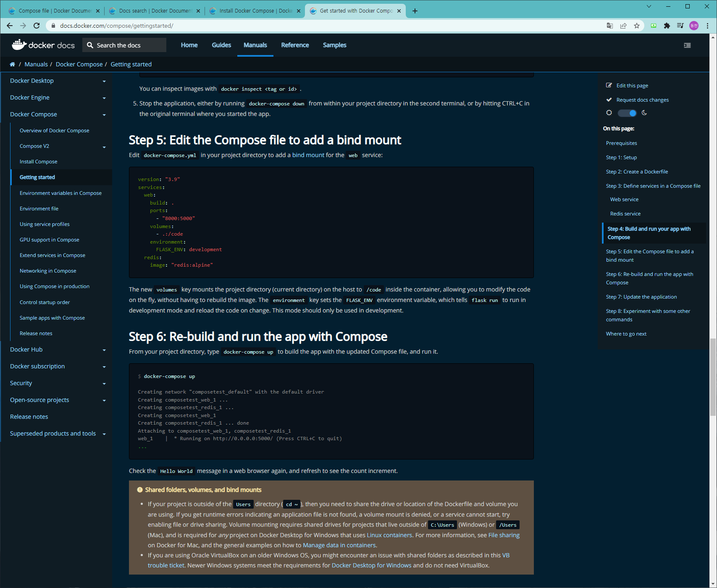Click the Request docs changes checkmark icon

(x=609, y=100)
